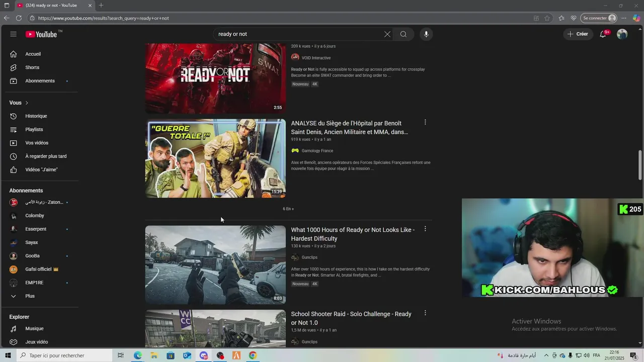Open the YouTube account avatar menu

pyautogui.click(x=622, y=34)
